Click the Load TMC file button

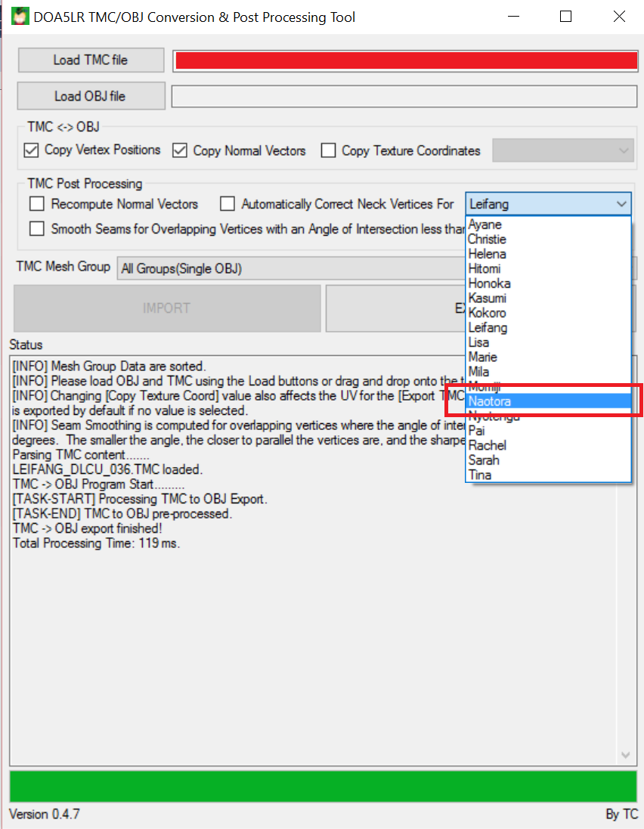point(90,60)
